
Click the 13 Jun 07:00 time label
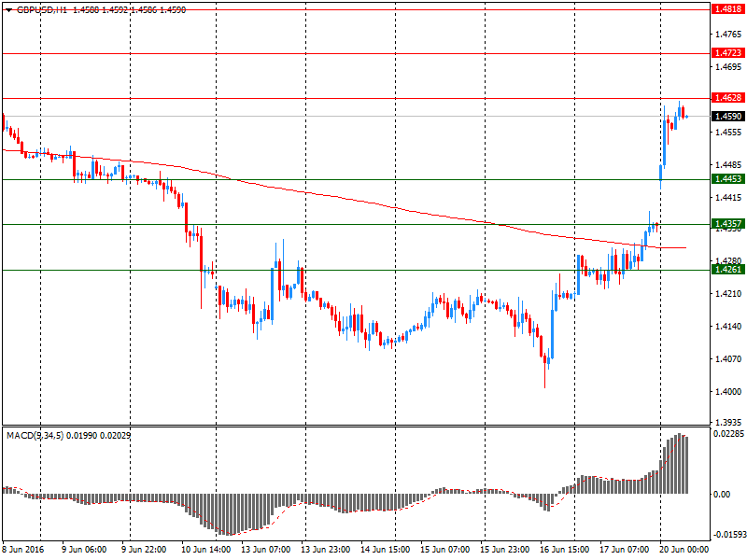tap(266, 550)
